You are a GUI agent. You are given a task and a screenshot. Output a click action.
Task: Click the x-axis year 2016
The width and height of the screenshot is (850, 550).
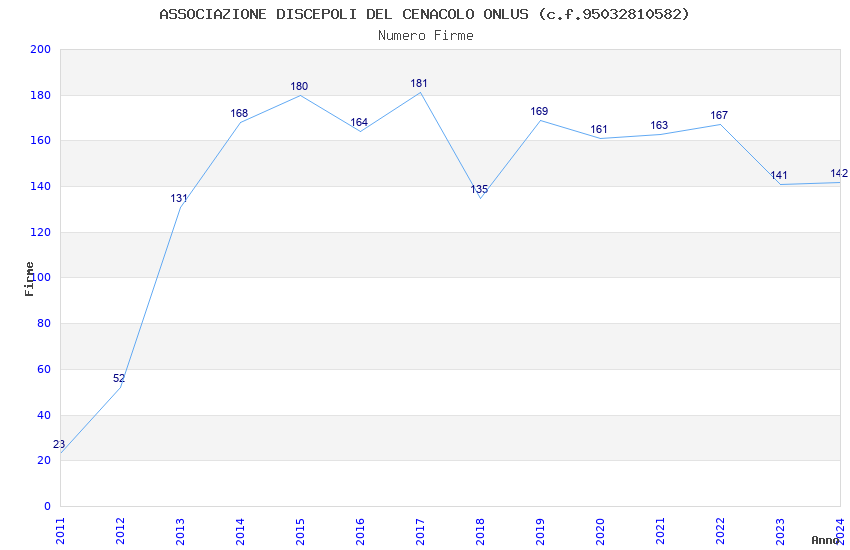click(x=360, y=531)
